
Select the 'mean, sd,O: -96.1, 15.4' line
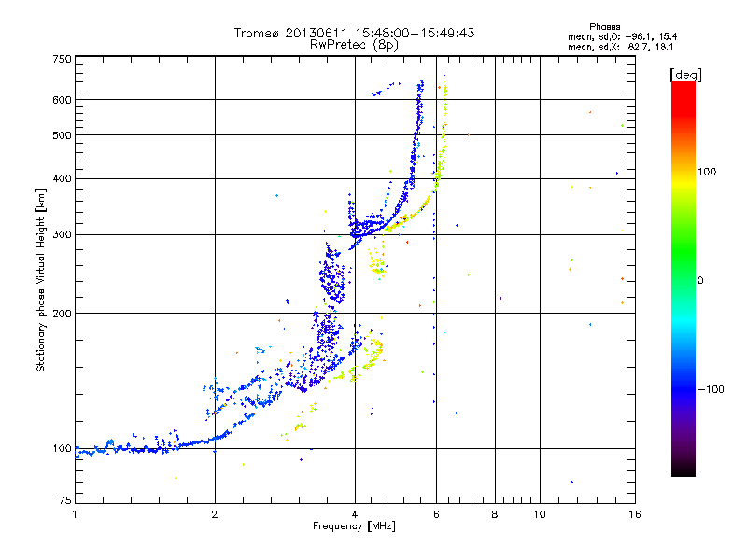[622, 36]
